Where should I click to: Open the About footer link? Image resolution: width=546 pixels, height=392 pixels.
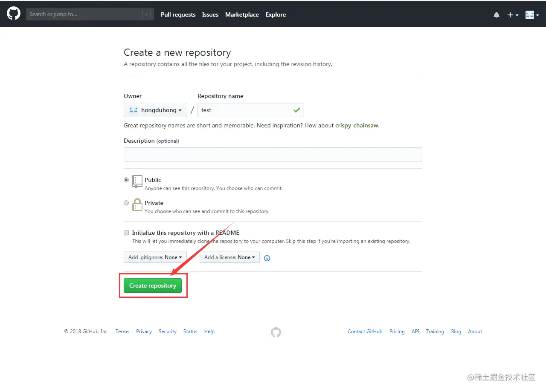pyautogui.click(x=475, y=331)
